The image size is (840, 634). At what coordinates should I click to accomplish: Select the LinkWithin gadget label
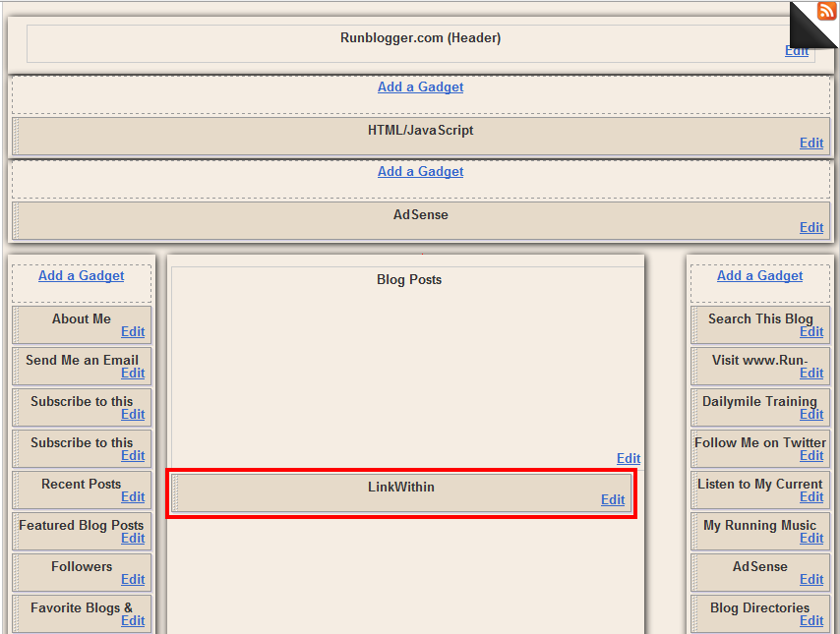(400, 487)
